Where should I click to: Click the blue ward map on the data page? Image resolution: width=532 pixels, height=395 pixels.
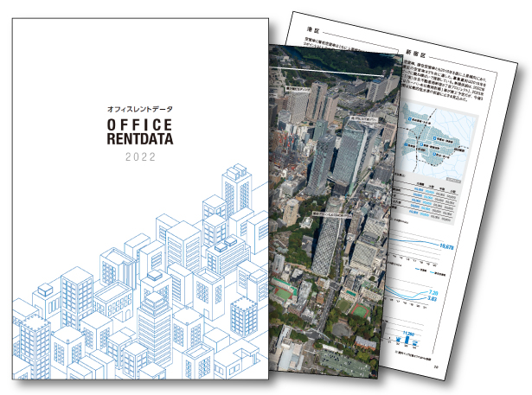point(436,143)
